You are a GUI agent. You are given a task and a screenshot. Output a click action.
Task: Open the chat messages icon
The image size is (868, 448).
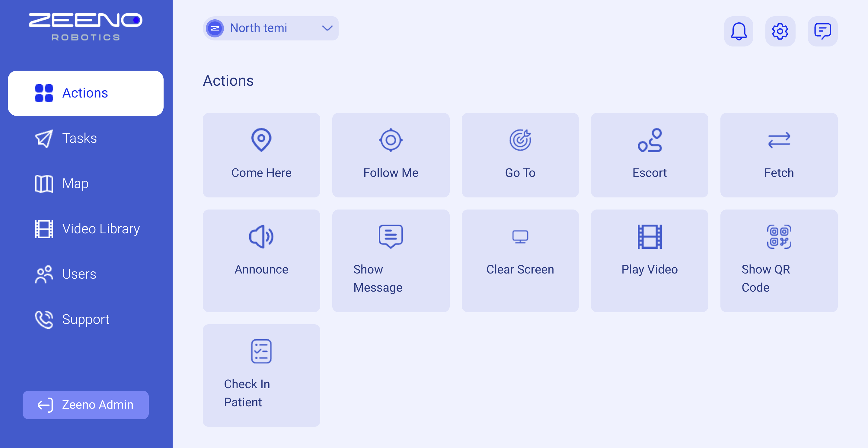click(822, 31)
